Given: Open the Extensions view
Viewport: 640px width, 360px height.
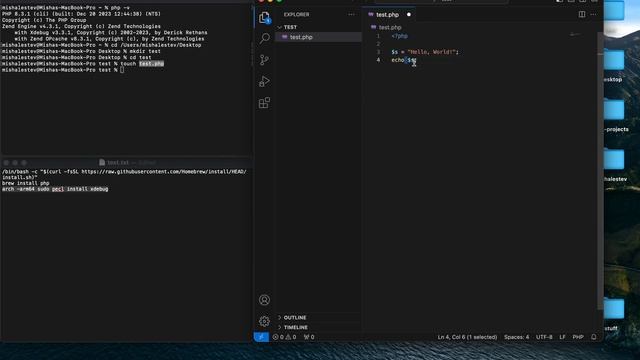Looking at the screenshot, I should point(264,102).
